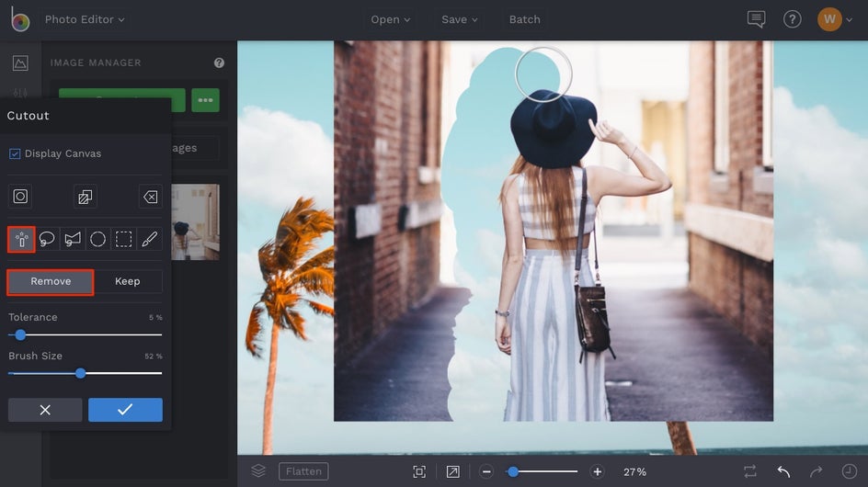Open the layers panel icon

[258, 471]
